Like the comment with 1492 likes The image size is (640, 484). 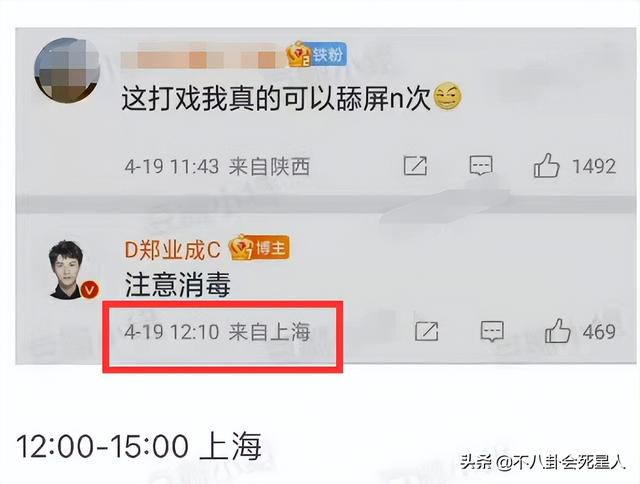(546, 165)
